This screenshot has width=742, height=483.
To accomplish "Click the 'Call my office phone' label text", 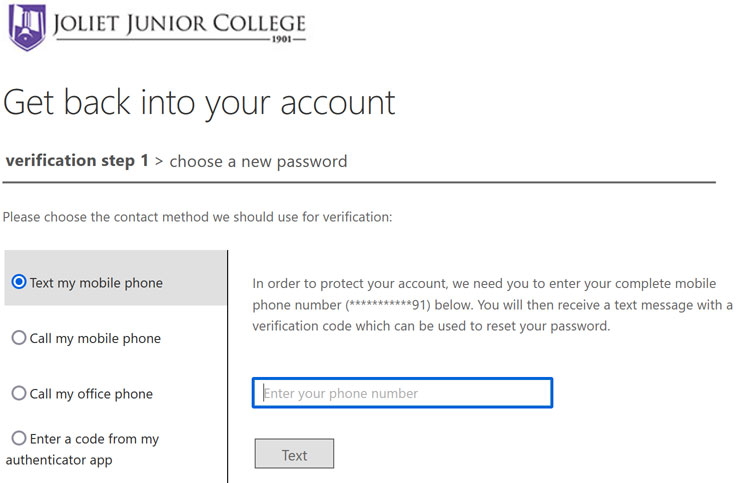I will pyautogui.click(x=91, y=394).
